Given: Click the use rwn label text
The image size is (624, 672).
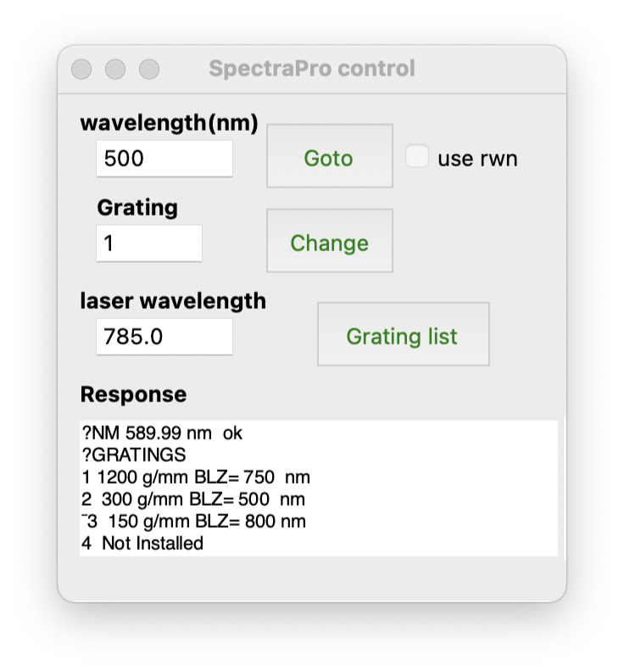Looking at the screenshot, I should point(477,159).
